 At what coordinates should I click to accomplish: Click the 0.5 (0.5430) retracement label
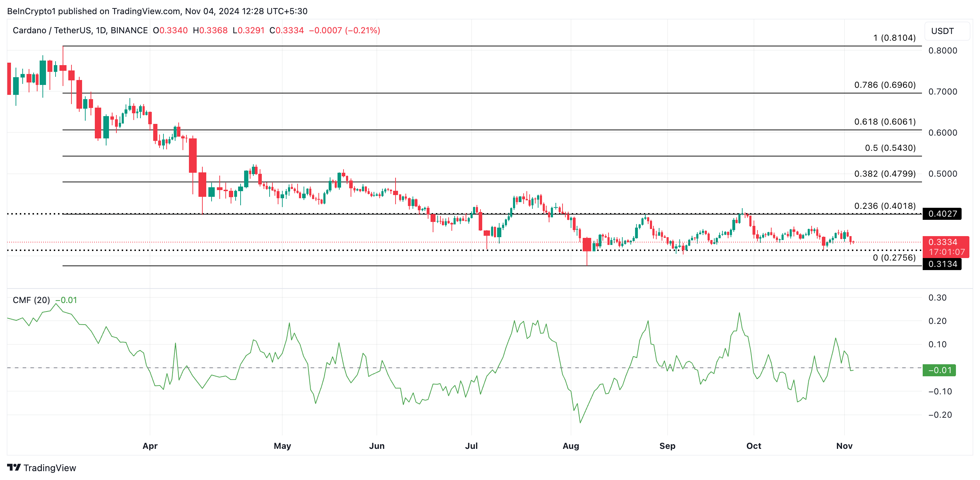pos(890,148)
